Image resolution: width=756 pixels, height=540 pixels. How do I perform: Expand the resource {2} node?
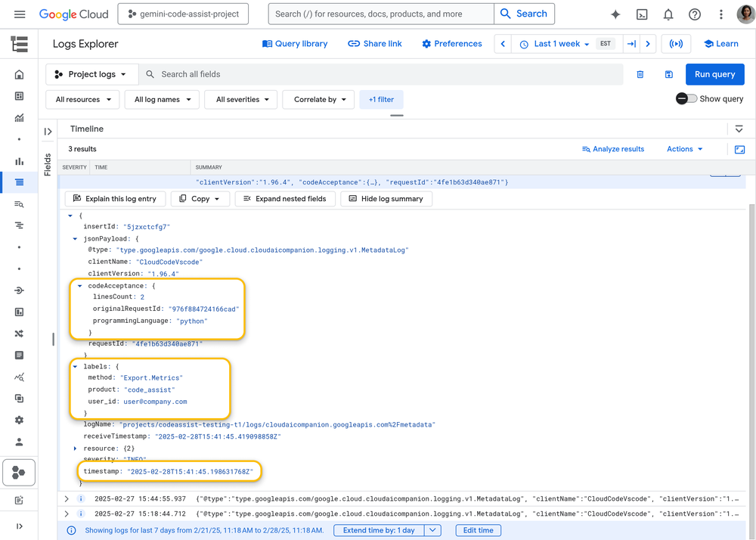(75, 448)
